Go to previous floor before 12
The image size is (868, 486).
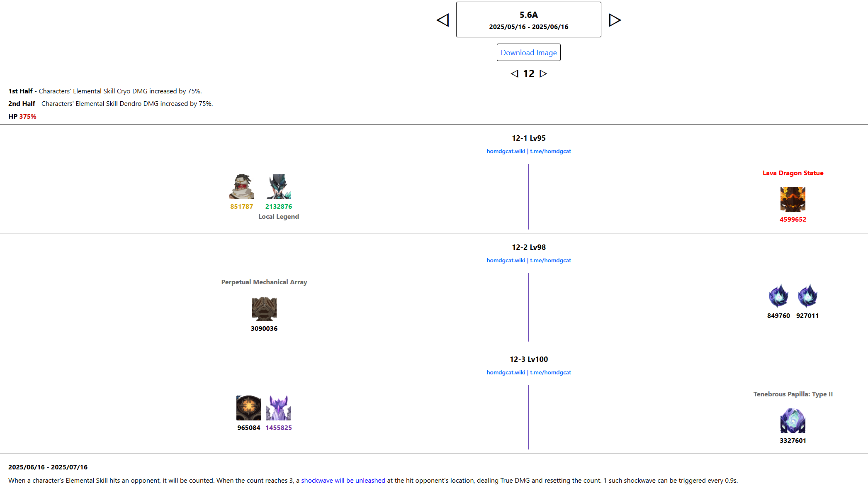pos(515,73)
